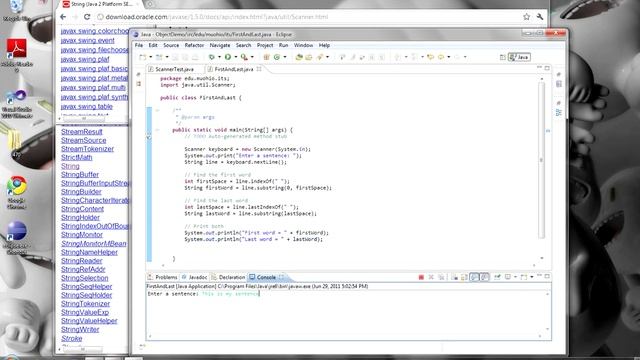This screenshot has width=640, height=360.
Task: Click the Search flashlight toolbar icon
Action: 320,57
